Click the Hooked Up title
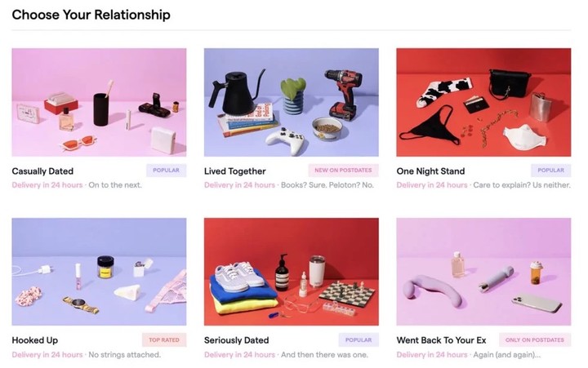This screenshot has height=368, width=588. click(35, 340)
